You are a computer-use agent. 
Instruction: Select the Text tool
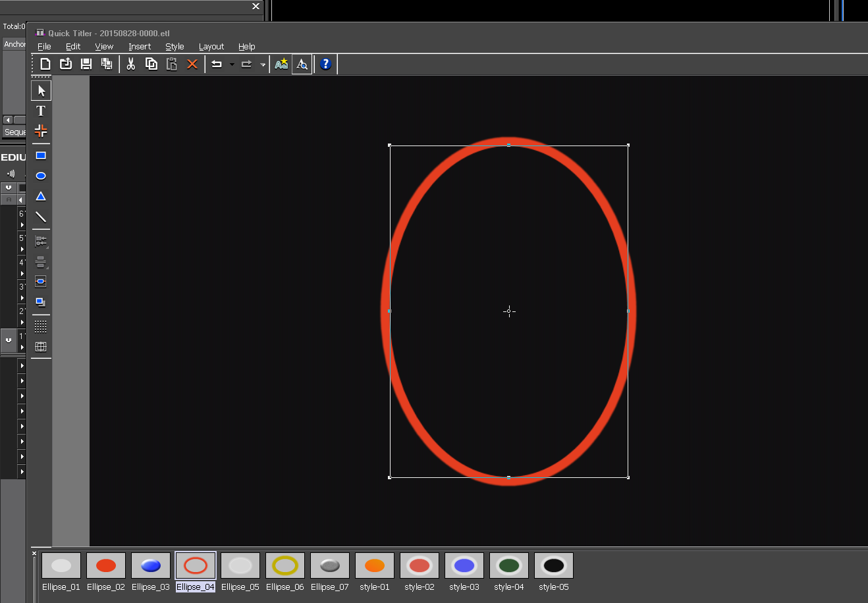pyautogui.click(x=41, y=111)
